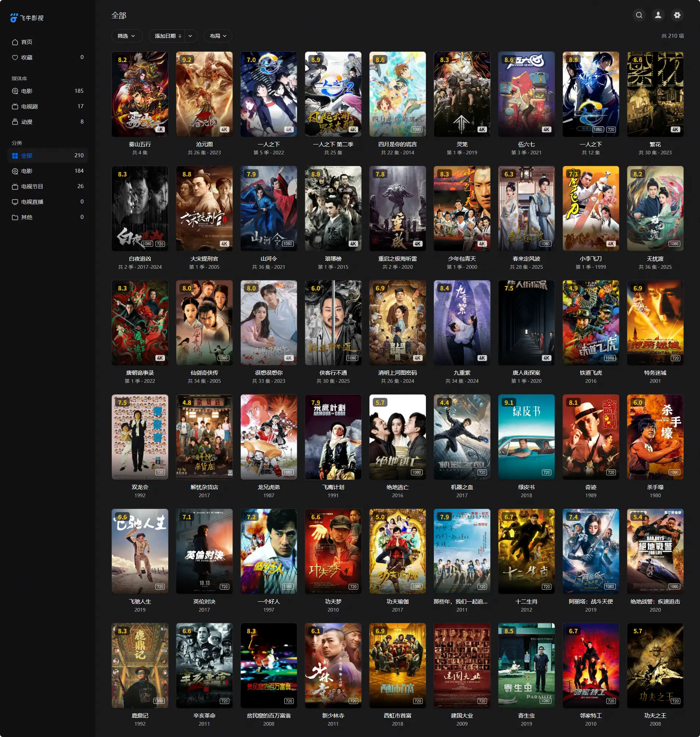Click the title 清明上河图密码

(397, 373)
